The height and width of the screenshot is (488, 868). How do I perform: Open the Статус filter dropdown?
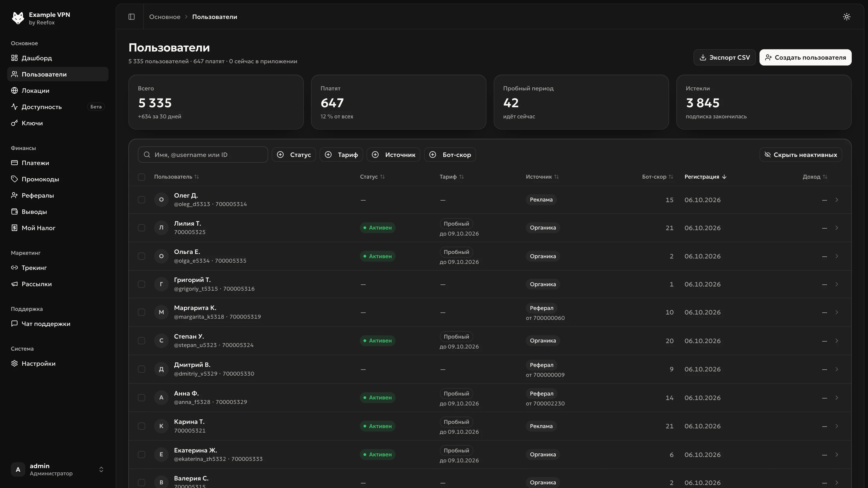coord(294,155)
